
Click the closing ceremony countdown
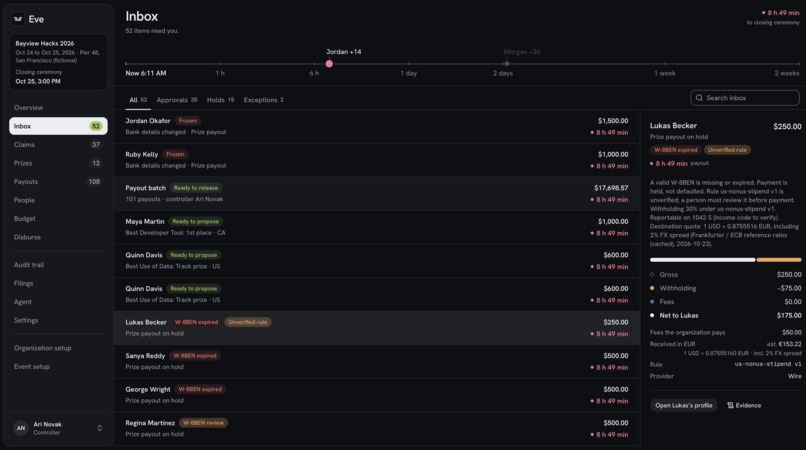(x=773, y=17)
